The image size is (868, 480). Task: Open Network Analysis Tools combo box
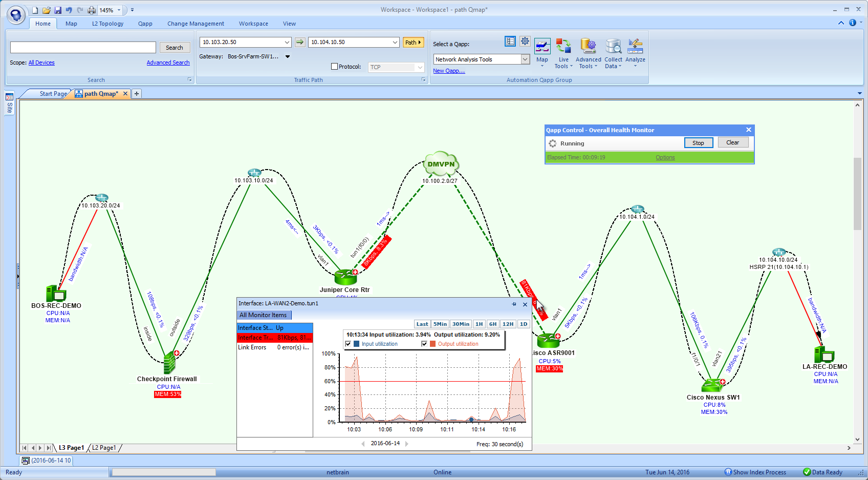click(481, 59)
